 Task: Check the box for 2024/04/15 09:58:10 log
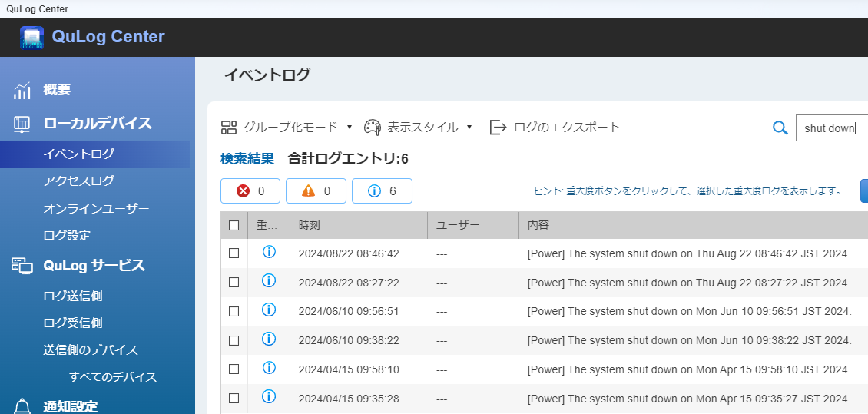click(x=234, y=369)
